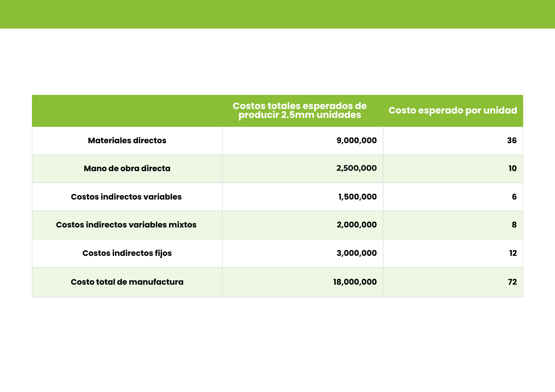Select the 1,500,000 value cell

(x=357, y=197)
